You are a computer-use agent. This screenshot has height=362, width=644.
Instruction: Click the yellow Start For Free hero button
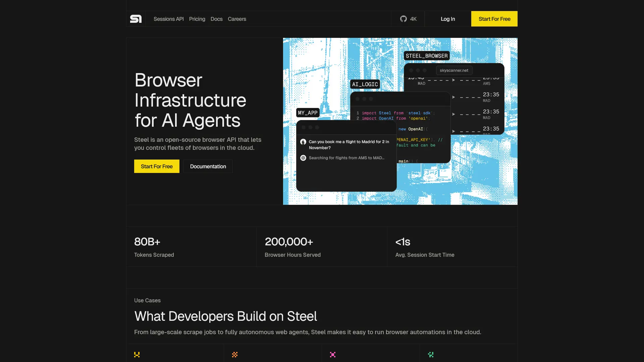click(156, 166)
